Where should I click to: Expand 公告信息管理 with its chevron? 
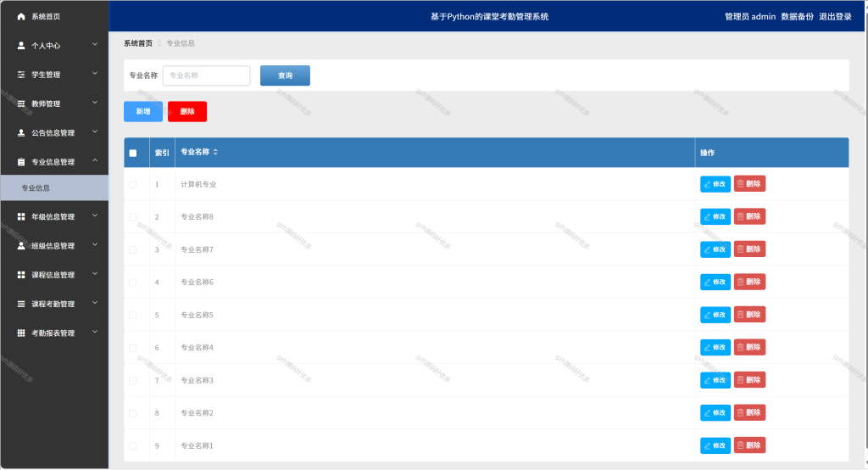pos(95,131)
